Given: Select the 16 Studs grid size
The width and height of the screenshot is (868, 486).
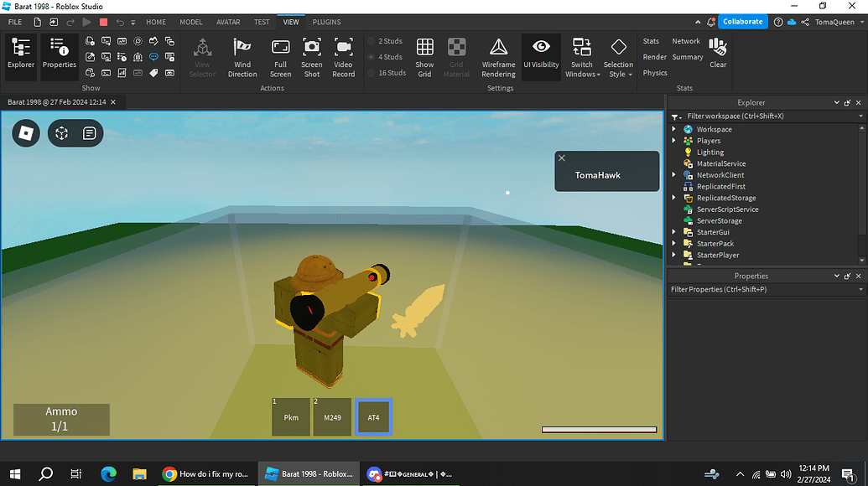Looking at the screenshot, I should [388, 73].
